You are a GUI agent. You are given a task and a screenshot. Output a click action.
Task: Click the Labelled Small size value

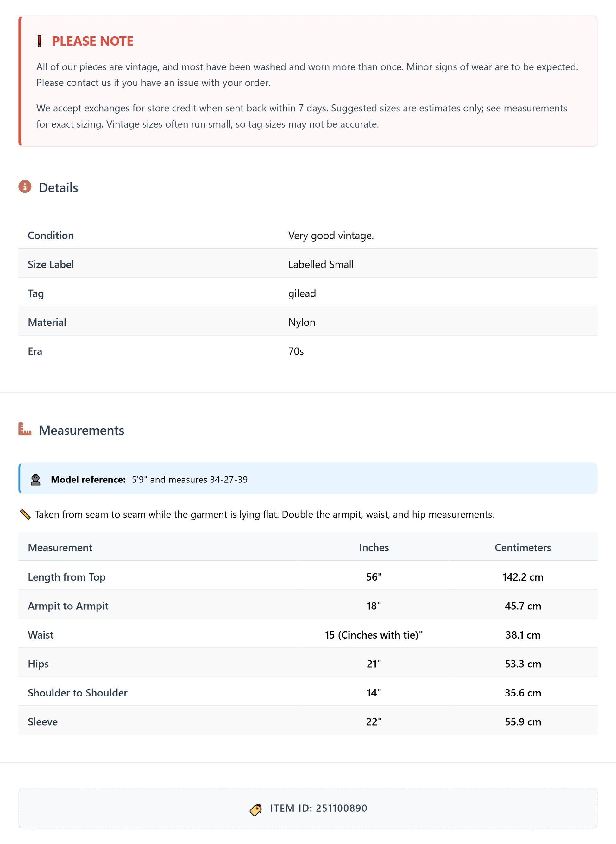(x=321, y=264)
